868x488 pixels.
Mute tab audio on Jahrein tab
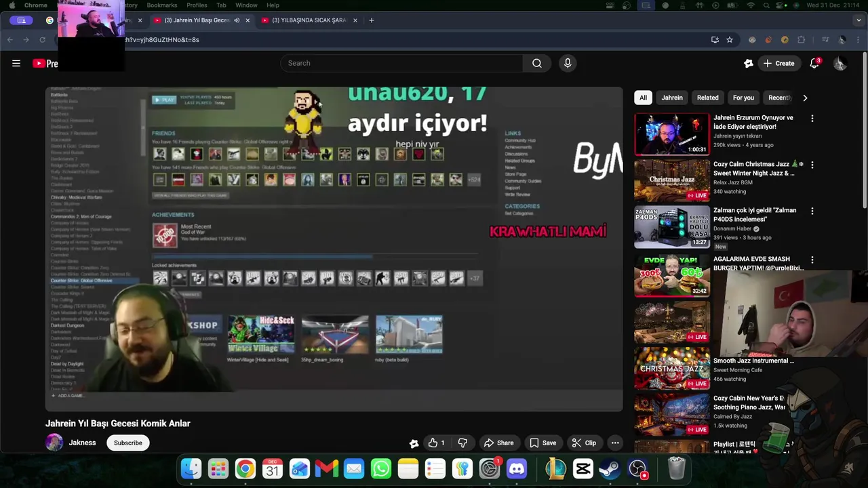pyautogui.click(x=237, y=20)
